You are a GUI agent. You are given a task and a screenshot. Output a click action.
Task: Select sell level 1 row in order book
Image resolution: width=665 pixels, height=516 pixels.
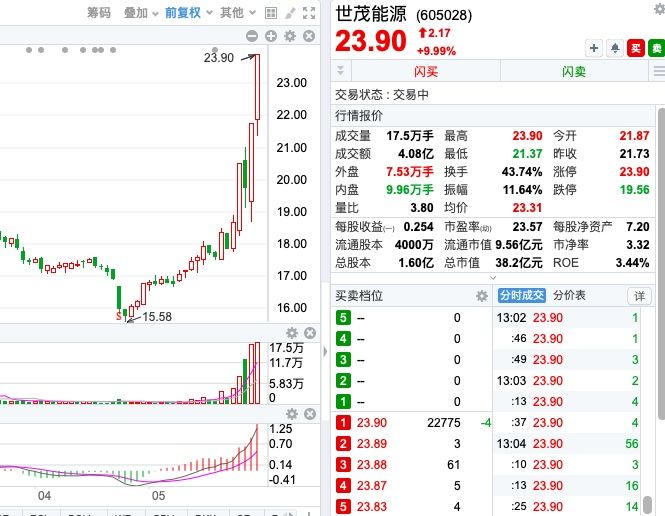tap(411, 402)
